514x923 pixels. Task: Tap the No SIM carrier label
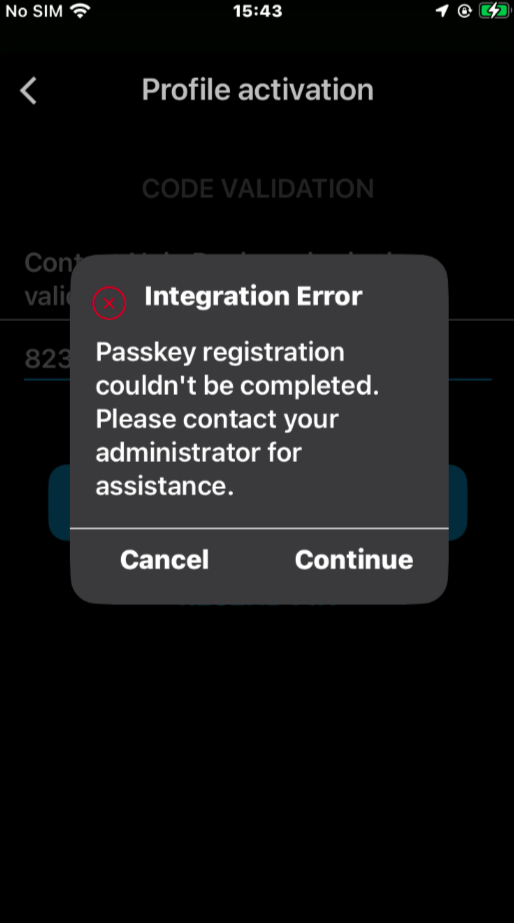coord(34,11)
